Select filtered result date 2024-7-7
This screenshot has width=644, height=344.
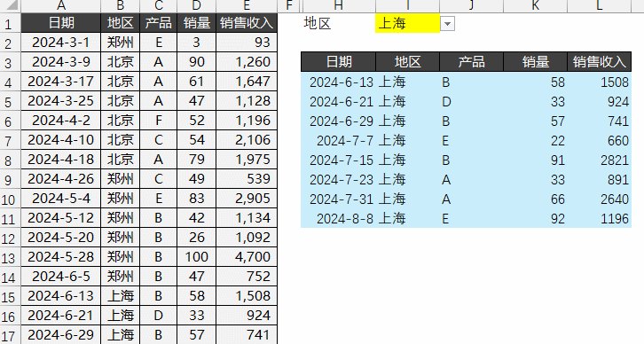point(339,141)
